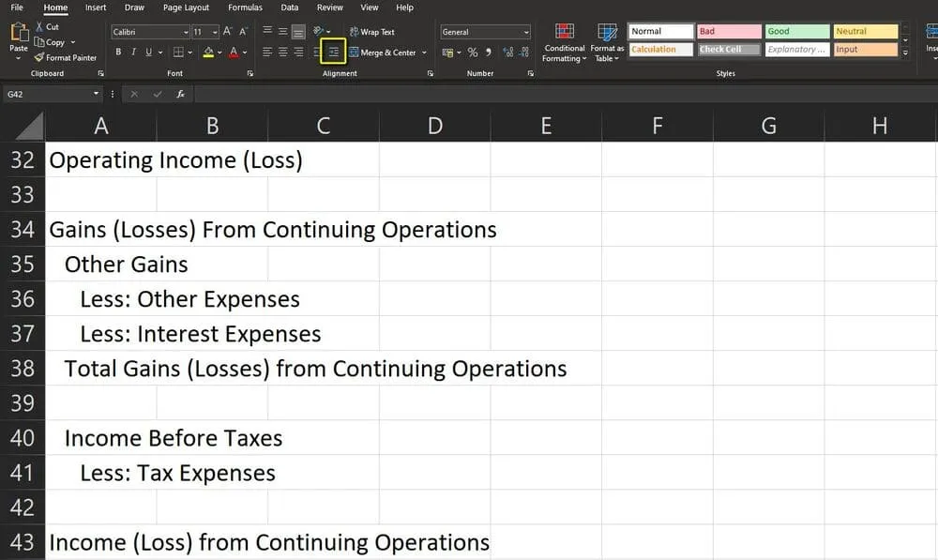Toggle italic formatting on selection
Screen dimensions: 938x560
point(134,50)
